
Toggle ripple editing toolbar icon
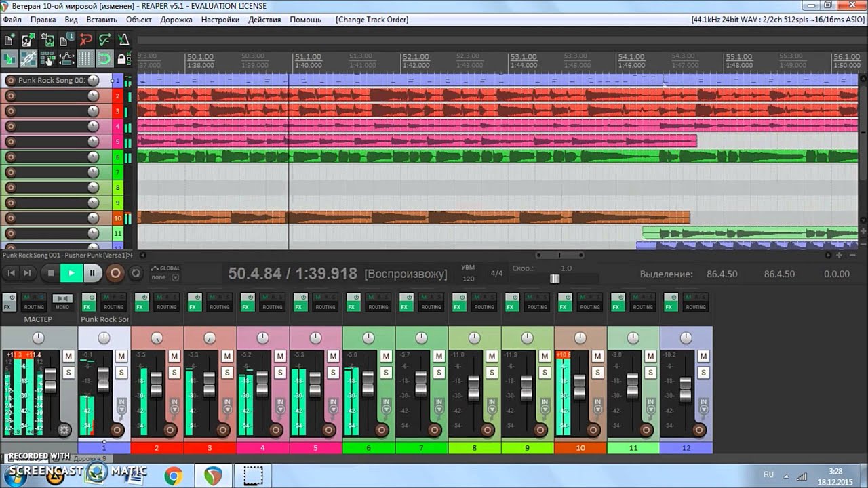pyautogui.click(x=47, y=59)
